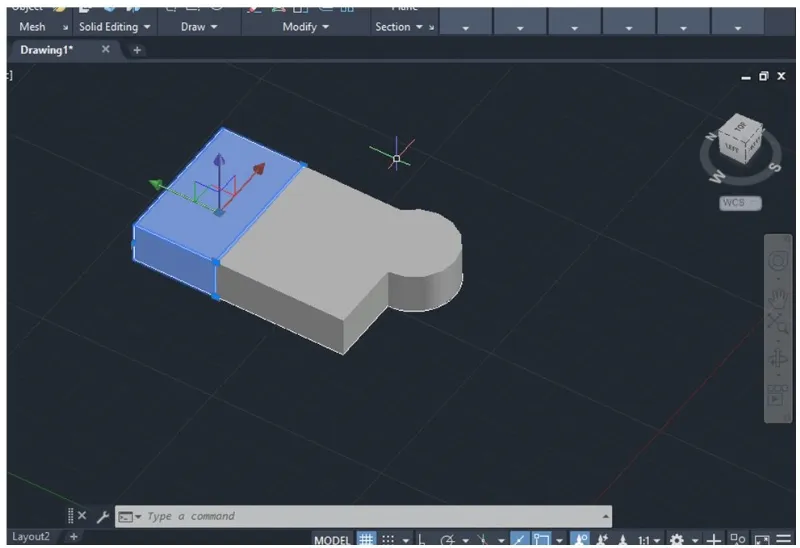The height and width of the screenshot is (548, 800).
Task: Open the workspace switching gear icon
Action: (677, 540)
